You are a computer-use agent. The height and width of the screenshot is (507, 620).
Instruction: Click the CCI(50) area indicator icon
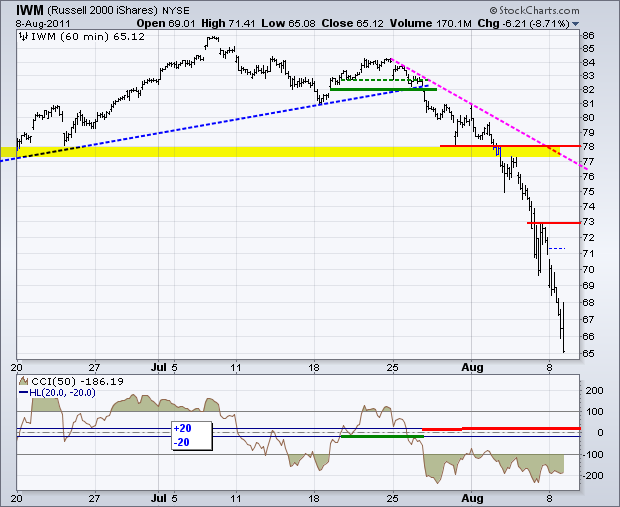(x=24, y=381)
